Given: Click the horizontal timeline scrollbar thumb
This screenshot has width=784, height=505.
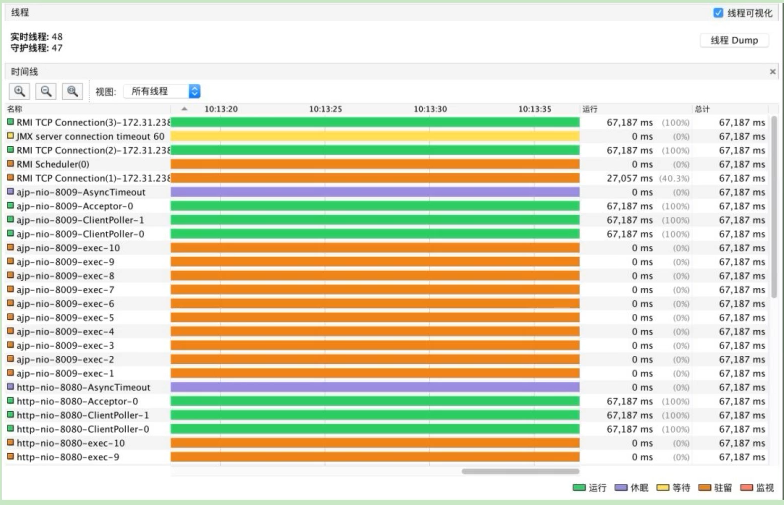Looking at the screenshot, I should (520, 471).
